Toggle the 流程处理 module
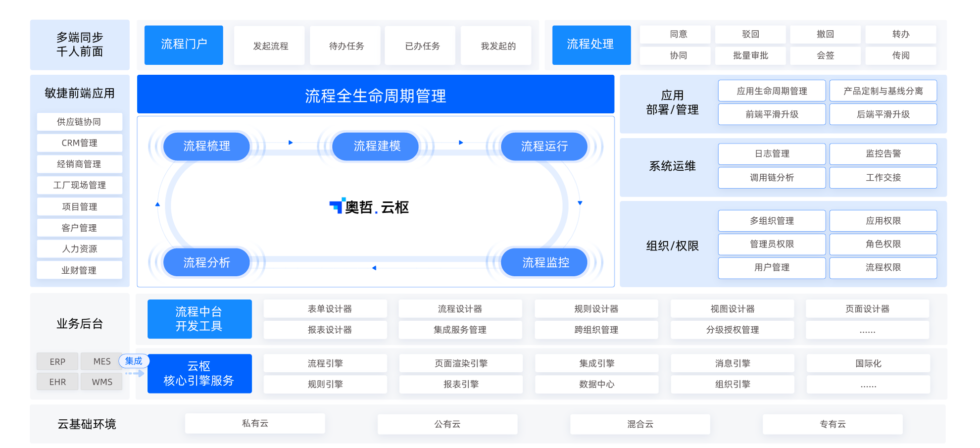 click(591, 45)
